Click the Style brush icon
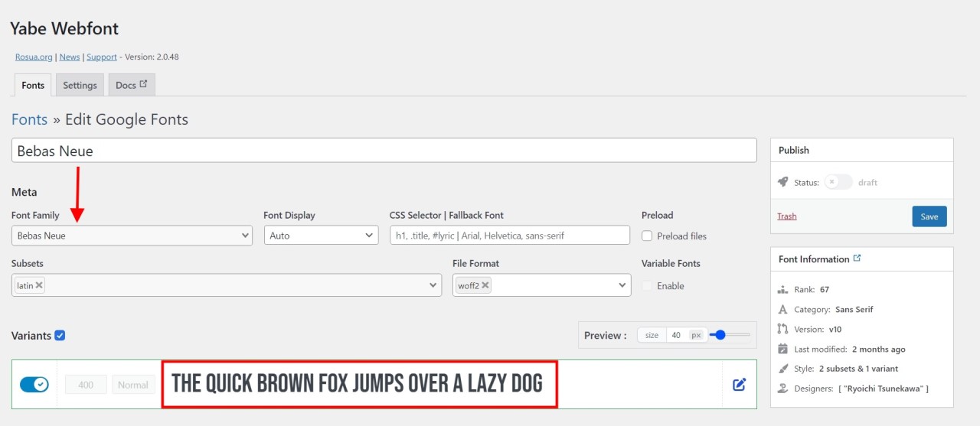The width and height of the screenshot is (980, 426). point(782,369)
